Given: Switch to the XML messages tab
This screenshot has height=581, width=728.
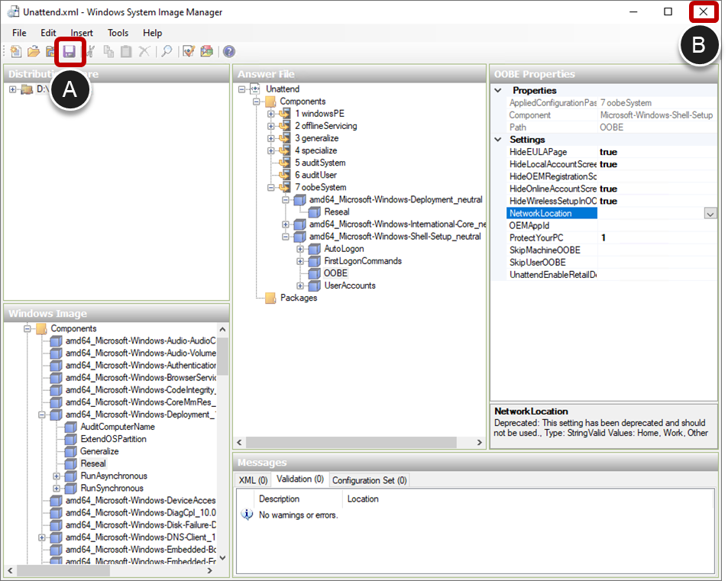Looking at the screenshot, I should [252, 480].
